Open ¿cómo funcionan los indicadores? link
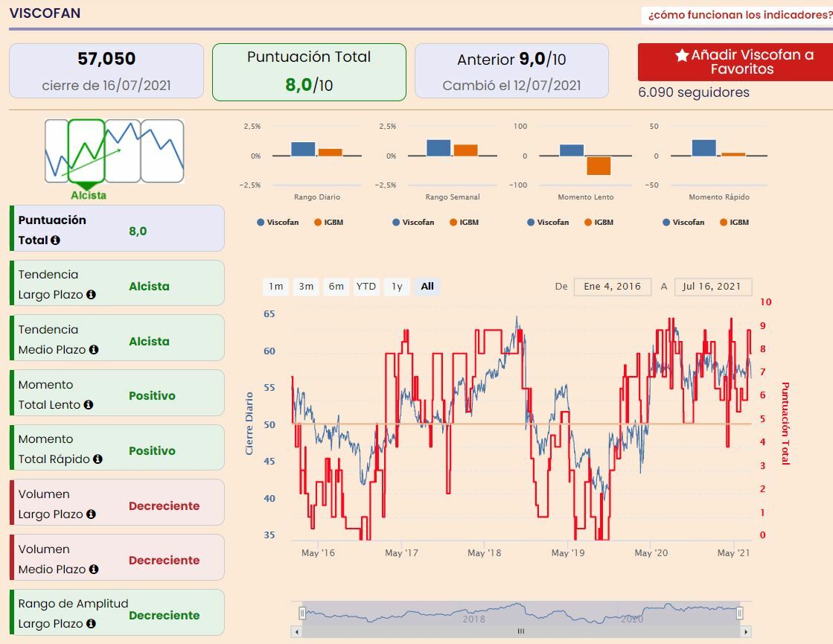Image resolution: width=833 pixels, height=644 pixels. tap(739, 15)
